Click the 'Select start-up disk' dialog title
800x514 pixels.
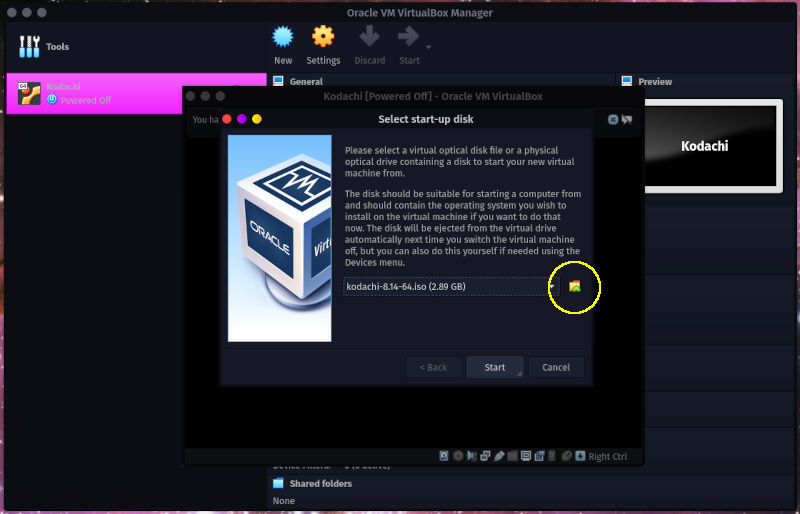(x=426, y=119)
